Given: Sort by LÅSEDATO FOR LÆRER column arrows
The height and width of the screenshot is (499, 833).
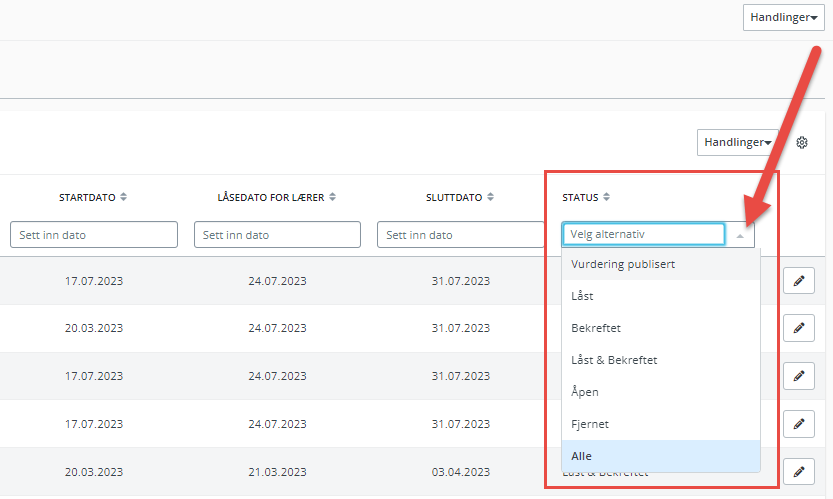Looking at the screenshot, I should [x=333, y=197].
